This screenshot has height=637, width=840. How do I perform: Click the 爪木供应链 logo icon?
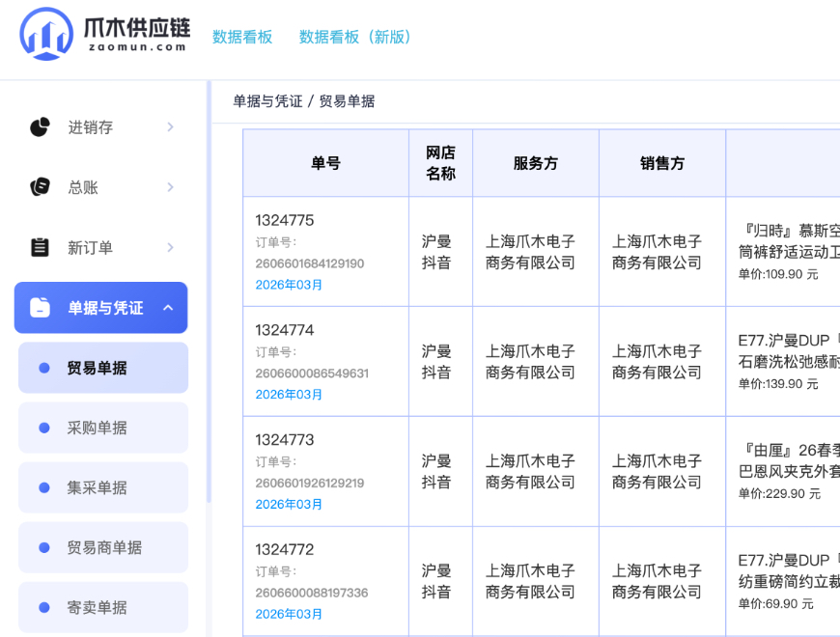pyautogui.click(x=46, y=34)
